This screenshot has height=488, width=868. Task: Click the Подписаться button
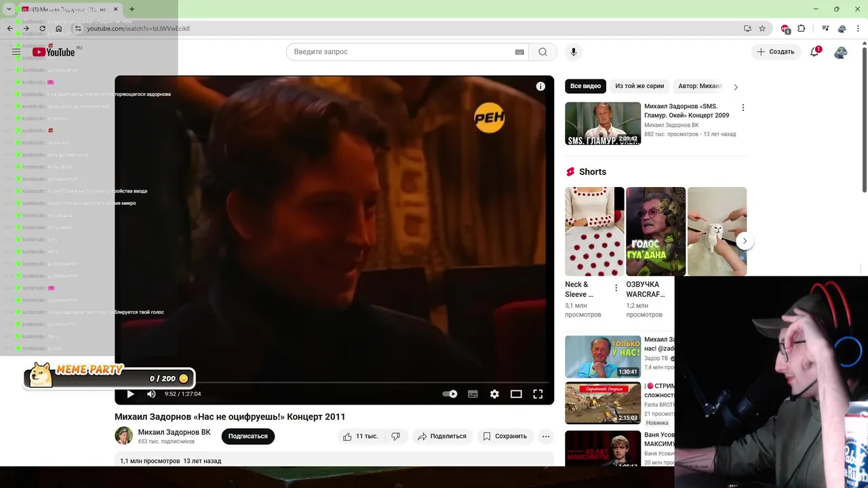click(x=248, y=436)
